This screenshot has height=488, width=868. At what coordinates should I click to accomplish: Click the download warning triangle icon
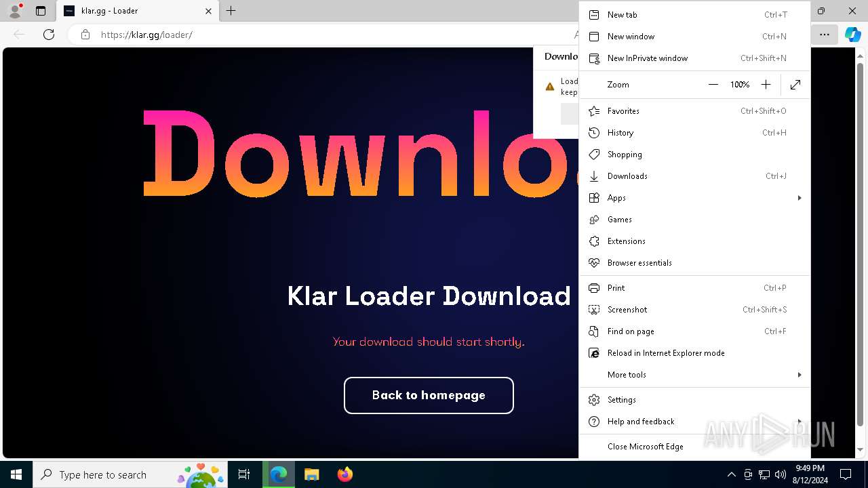[550, 87]
